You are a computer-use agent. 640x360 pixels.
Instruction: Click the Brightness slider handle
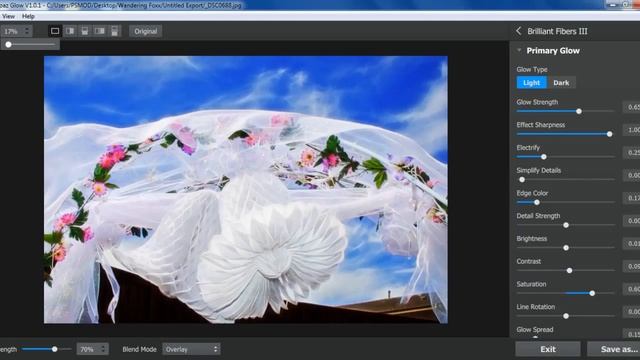[566, 248]
